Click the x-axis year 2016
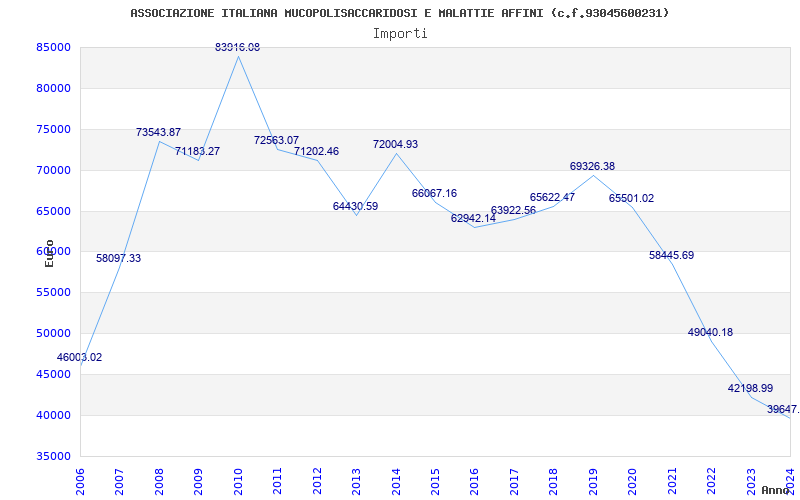Viewport: 800px width, 500px height. [x=474, y=481]
